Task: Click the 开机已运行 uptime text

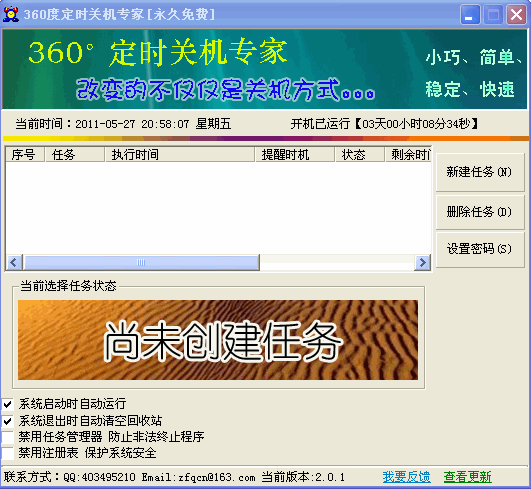Action: [384, 124]
